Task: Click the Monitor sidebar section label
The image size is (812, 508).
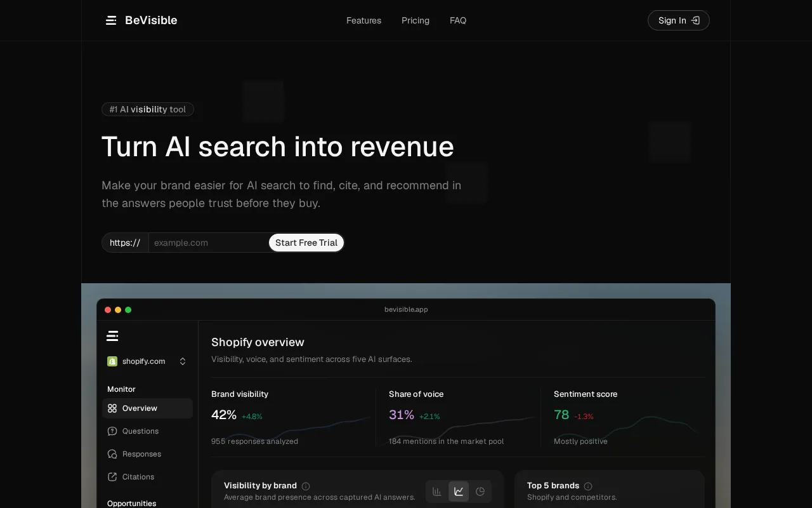Action: tap(121, 389)
